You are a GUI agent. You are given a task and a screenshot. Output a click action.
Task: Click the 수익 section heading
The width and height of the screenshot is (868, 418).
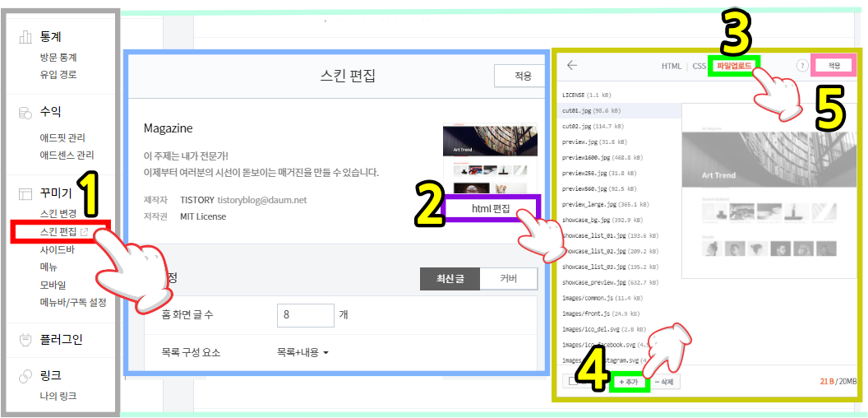pos(50,113)
